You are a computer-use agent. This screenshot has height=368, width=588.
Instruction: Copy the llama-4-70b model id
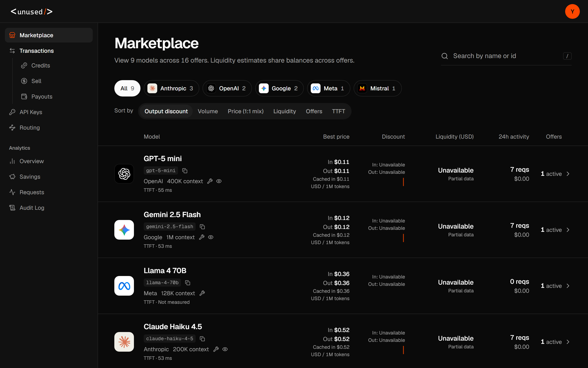pos(188,283)
